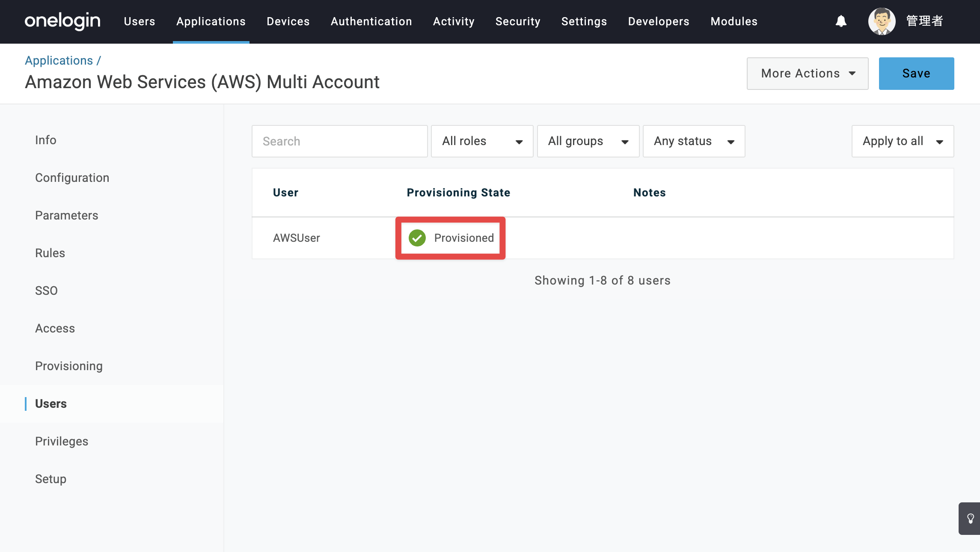
Task: Switch to the SSO tab
Action: 46,291
